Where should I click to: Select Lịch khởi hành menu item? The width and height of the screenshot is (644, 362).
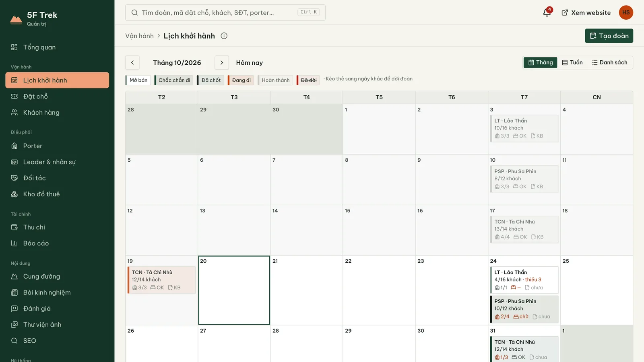[57, 80]
